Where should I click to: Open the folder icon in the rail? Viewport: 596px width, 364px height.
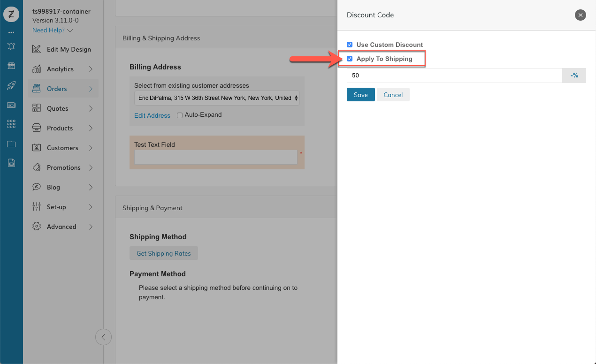11,144
